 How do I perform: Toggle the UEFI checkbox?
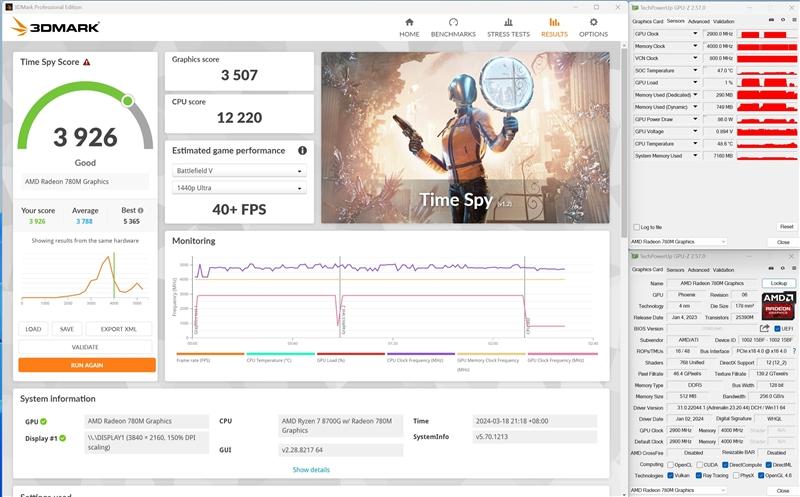click(x=777, y=328)
